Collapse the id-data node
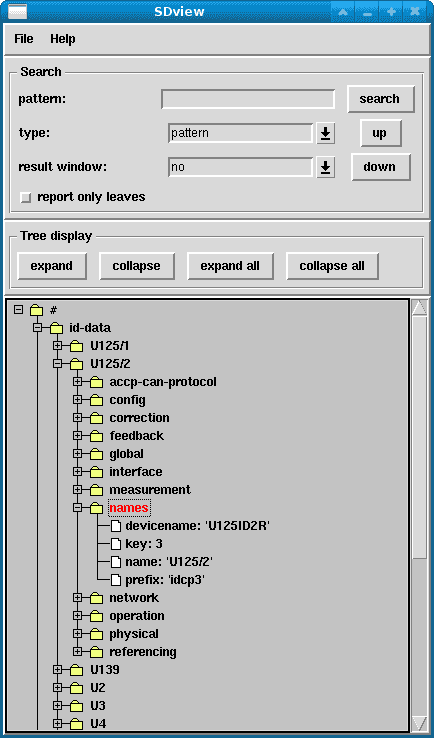434x738 pixels. (x=38, y=328)
